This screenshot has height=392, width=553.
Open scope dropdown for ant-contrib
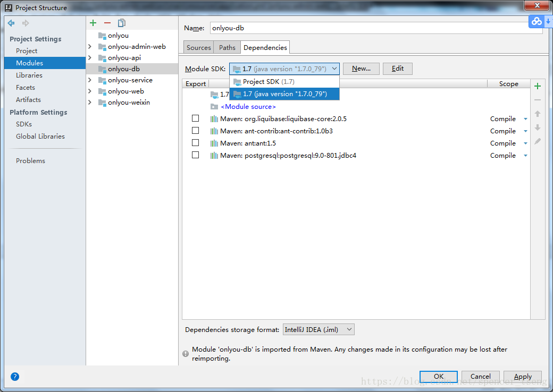[x=525, y=131]
